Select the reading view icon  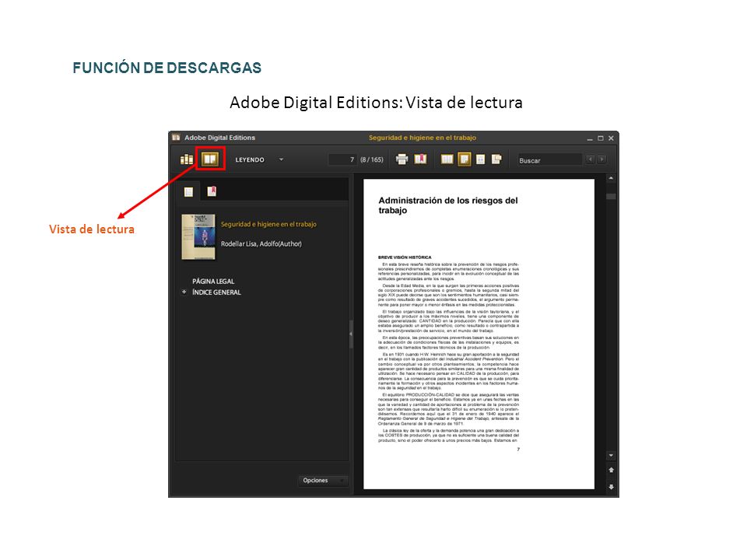[x=210, y=159]
